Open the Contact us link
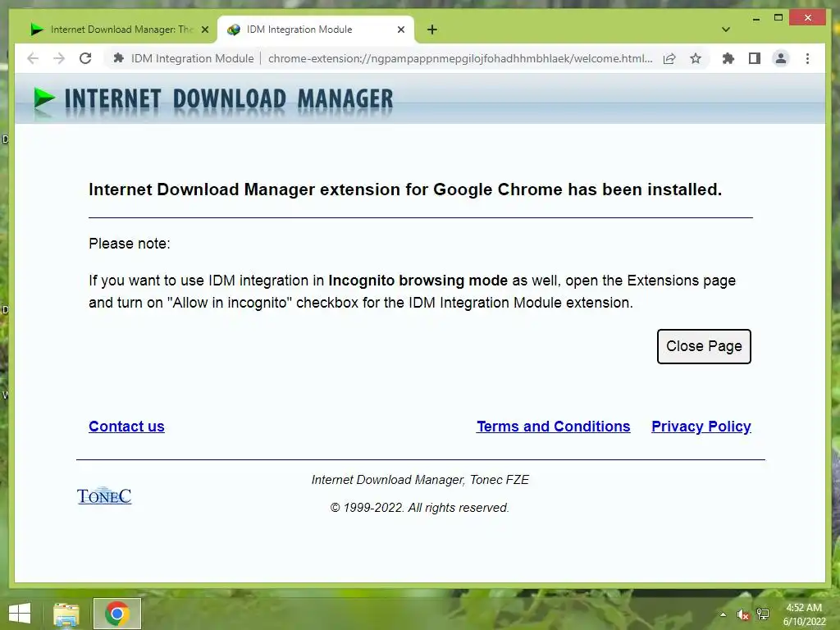This screenshot has width=840, height=630. pos(126,427)
